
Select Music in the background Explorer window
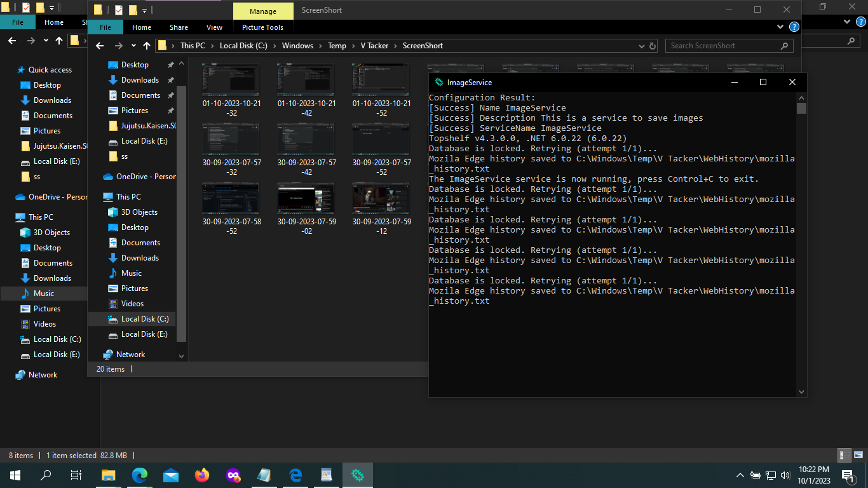[43, 294]
